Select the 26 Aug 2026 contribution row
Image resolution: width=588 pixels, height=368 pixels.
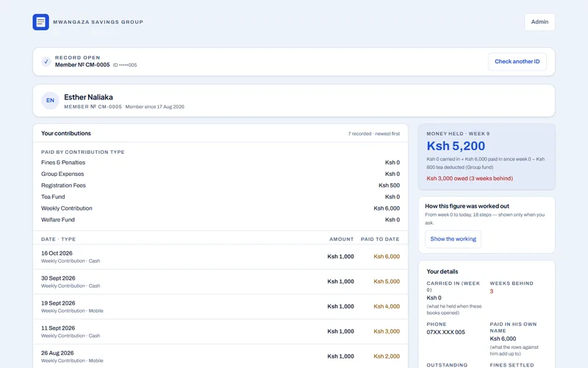220,356
